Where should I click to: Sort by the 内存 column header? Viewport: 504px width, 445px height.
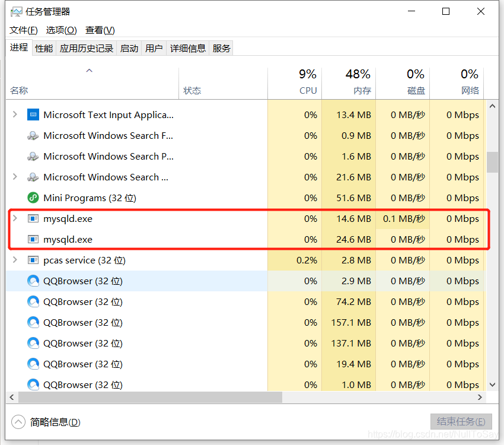[x=349, y=83]
